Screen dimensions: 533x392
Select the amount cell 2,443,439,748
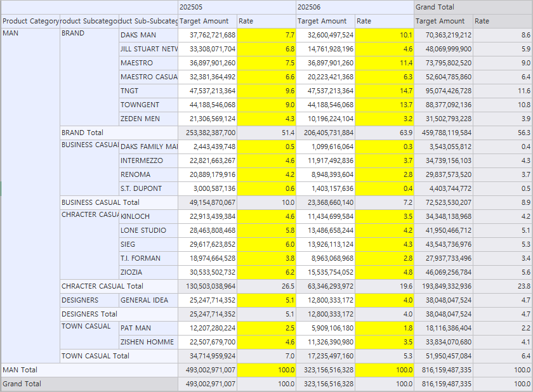coord(207,147)
